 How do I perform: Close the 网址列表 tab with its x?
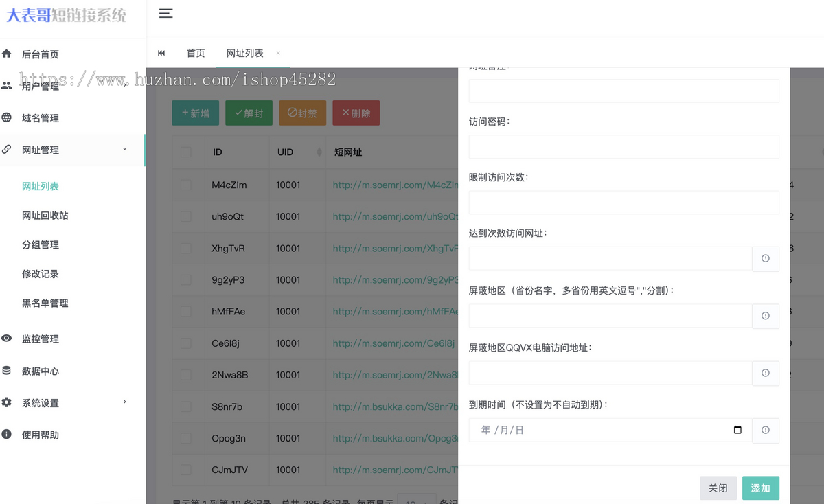click(278, 53)
